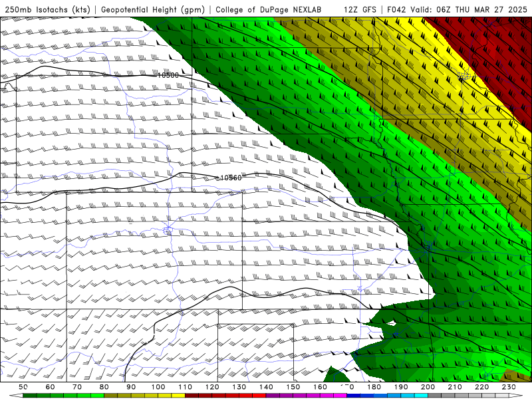This screenshot has width=532, height=399.
Task: Click the 110 kt value on color scale
Action: point(185,387)
